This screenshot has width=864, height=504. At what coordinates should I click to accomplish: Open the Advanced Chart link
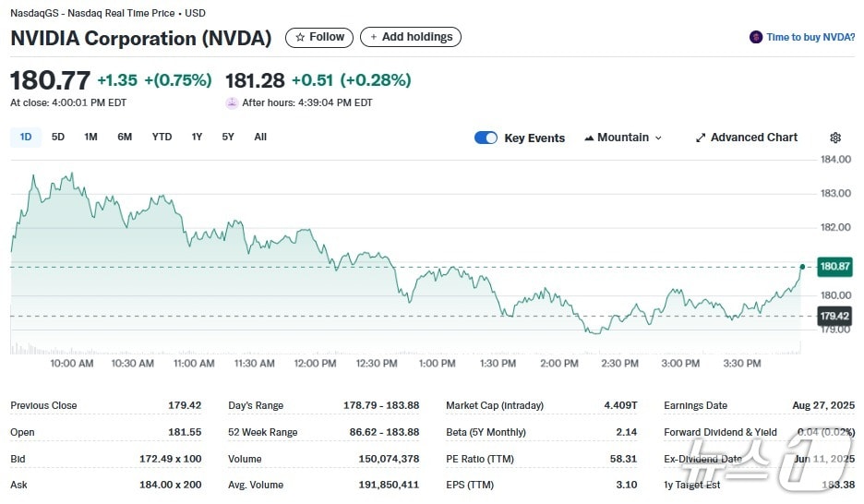tap(753, 138)
